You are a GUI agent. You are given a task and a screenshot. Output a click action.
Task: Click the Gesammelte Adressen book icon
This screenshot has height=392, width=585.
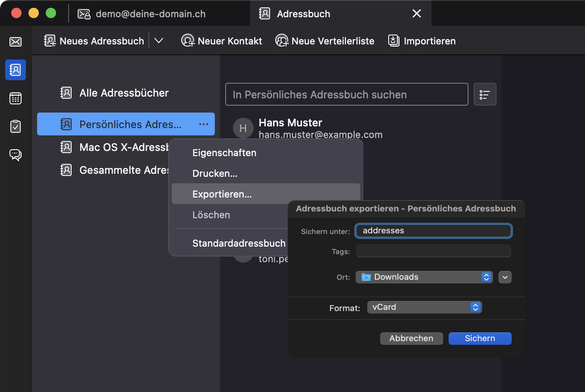pyautogui.click(x=66, y=170)
